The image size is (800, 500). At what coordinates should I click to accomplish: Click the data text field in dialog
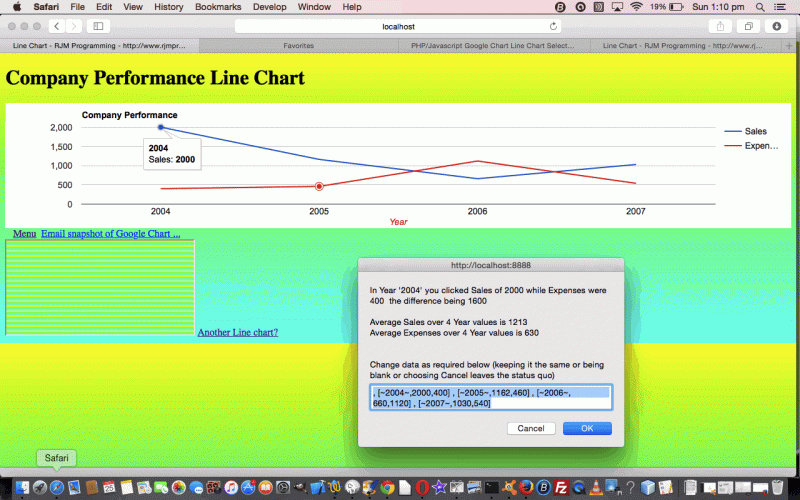click(491, 397)
